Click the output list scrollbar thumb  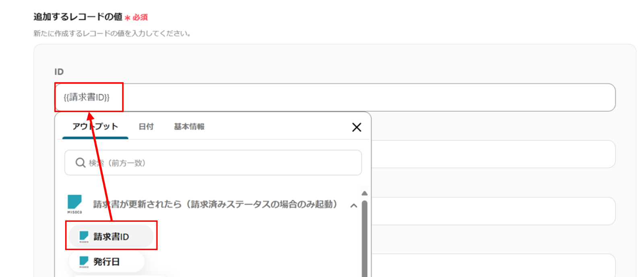tap(365, 239)
